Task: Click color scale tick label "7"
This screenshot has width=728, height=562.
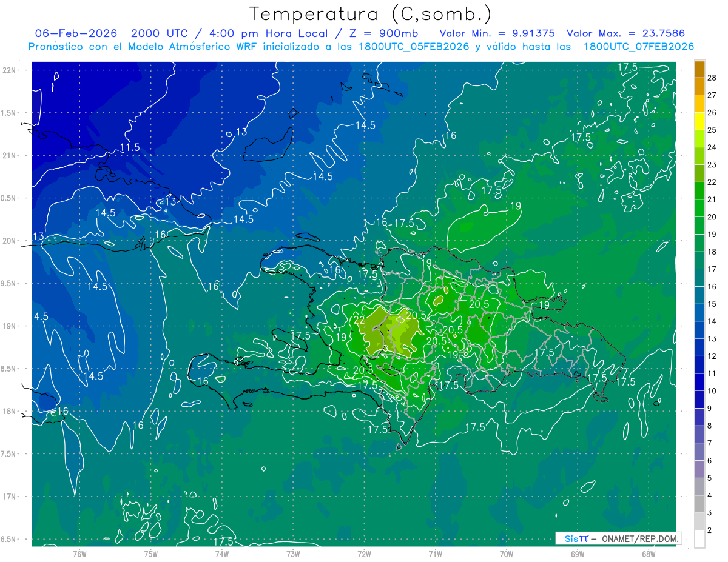Action: [710, 444]
